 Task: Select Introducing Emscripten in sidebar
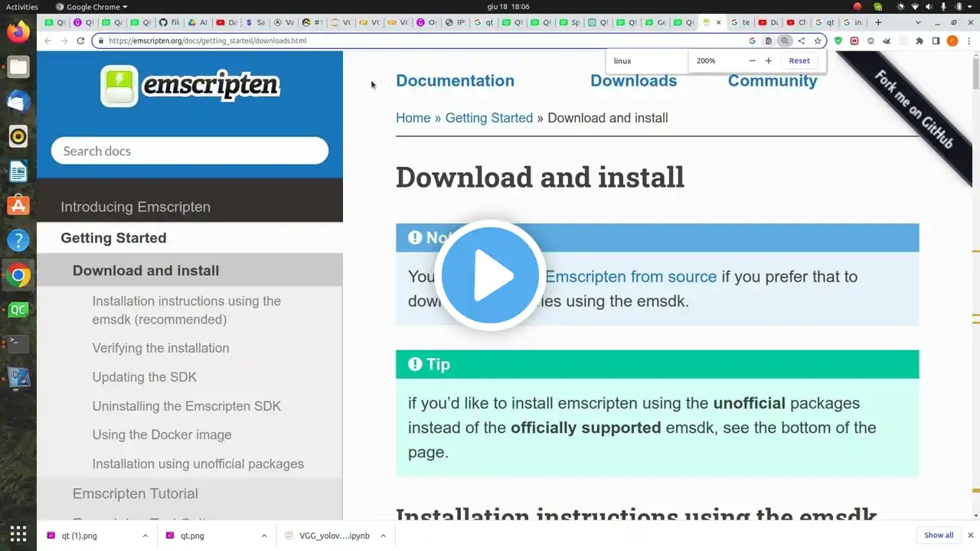136,207
